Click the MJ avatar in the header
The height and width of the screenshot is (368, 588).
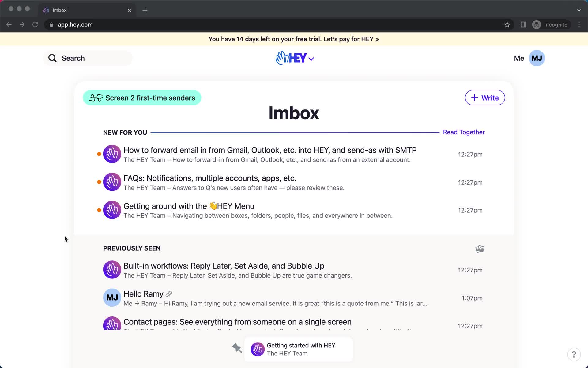coord(537,58)
